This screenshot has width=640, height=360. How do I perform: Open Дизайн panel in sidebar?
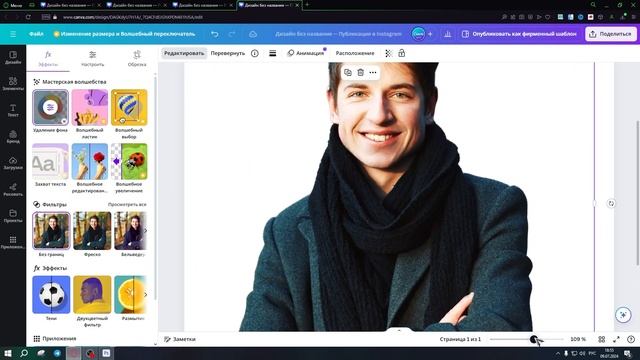coord(13,58)
